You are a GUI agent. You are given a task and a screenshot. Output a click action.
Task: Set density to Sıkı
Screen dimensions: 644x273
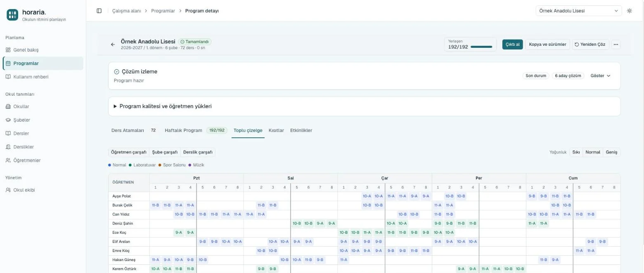point(576,152)
